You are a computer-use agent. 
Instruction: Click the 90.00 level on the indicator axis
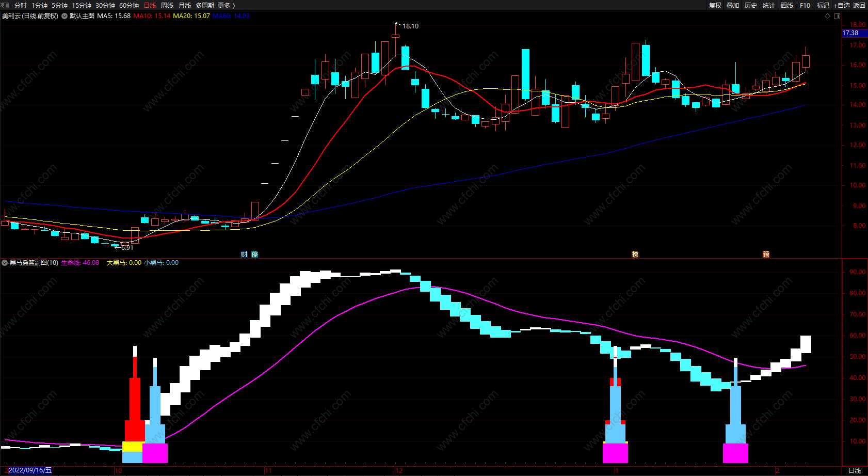click(x=858, y=272)
